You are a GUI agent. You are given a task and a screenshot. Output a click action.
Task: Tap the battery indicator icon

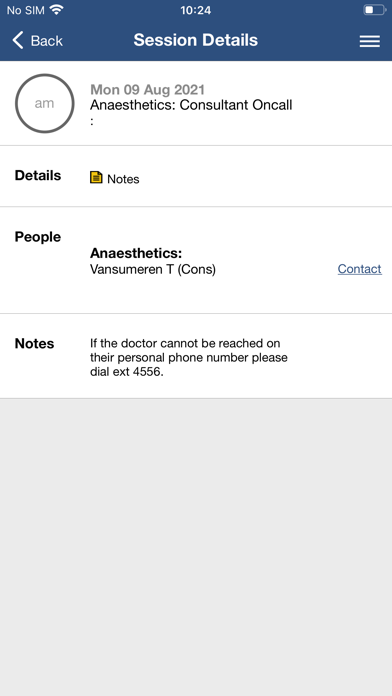(x=375, y=10)
